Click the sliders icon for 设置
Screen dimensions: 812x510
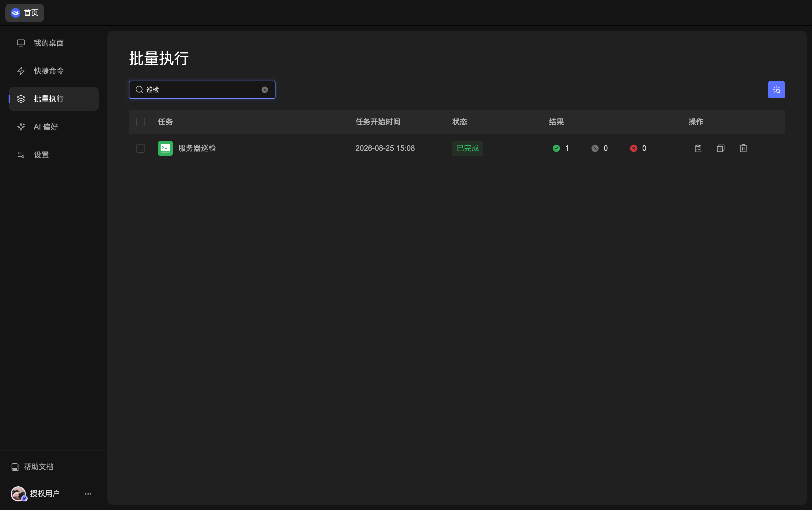(x=21, y=155)
